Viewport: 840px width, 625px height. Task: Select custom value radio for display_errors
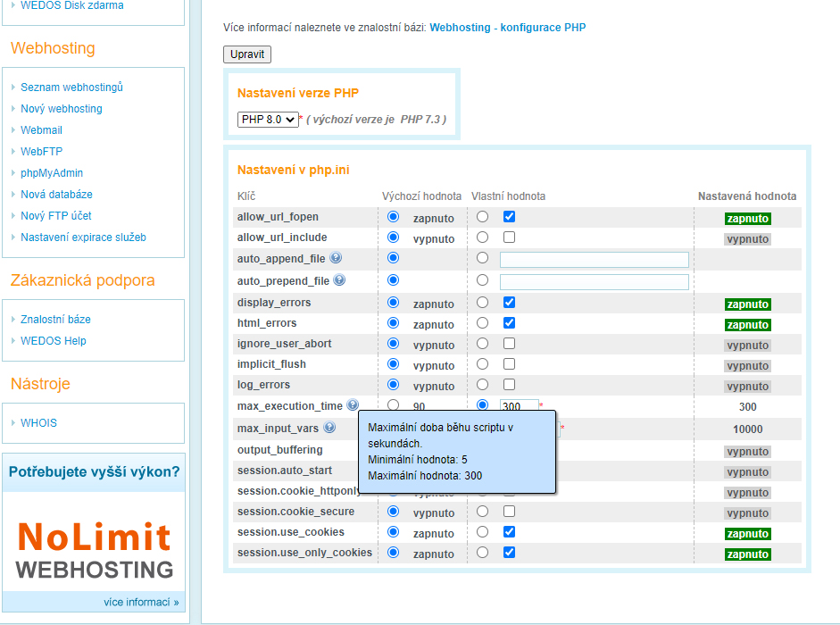(482, 303)
